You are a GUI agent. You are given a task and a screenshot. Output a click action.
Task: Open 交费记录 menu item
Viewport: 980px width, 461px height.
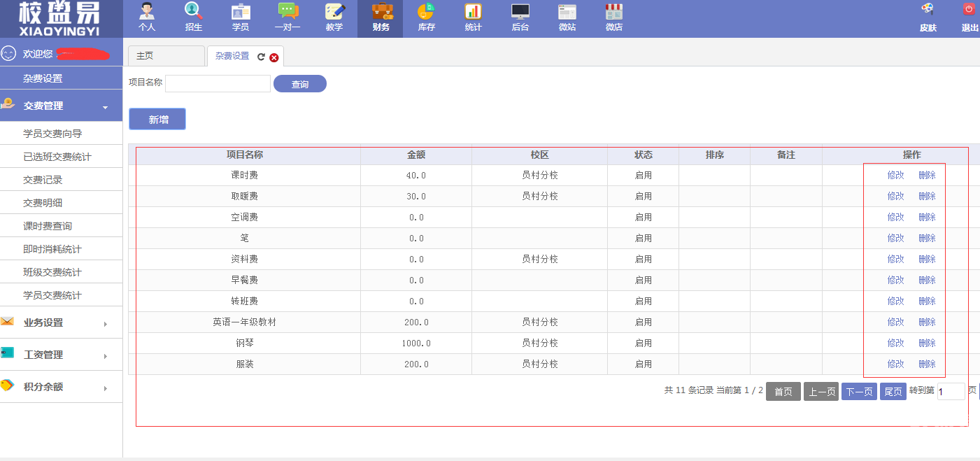(x=61, y=180)
